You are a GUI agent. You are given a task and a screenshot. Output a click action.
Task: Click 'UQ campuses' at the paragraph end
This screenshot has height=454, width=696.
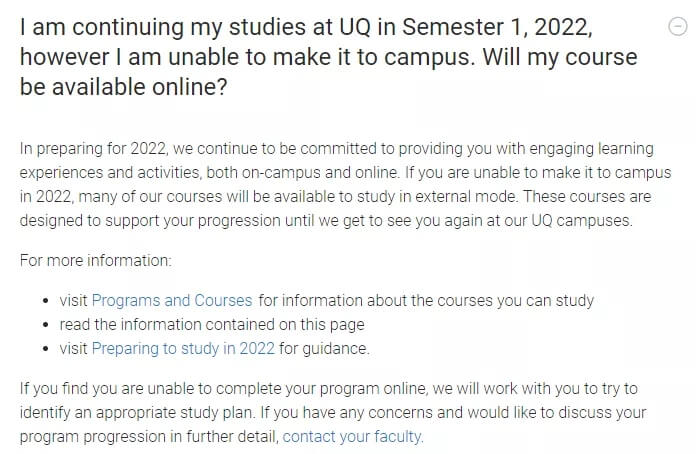pos(581,220)
